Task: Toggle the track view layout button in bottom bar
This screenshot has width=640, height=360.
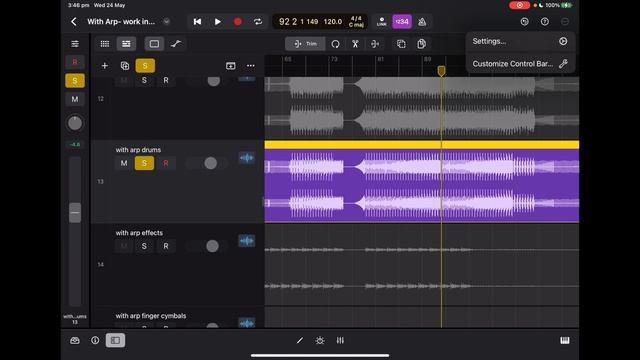Action: pyautogui.click(x=115, y=340)
